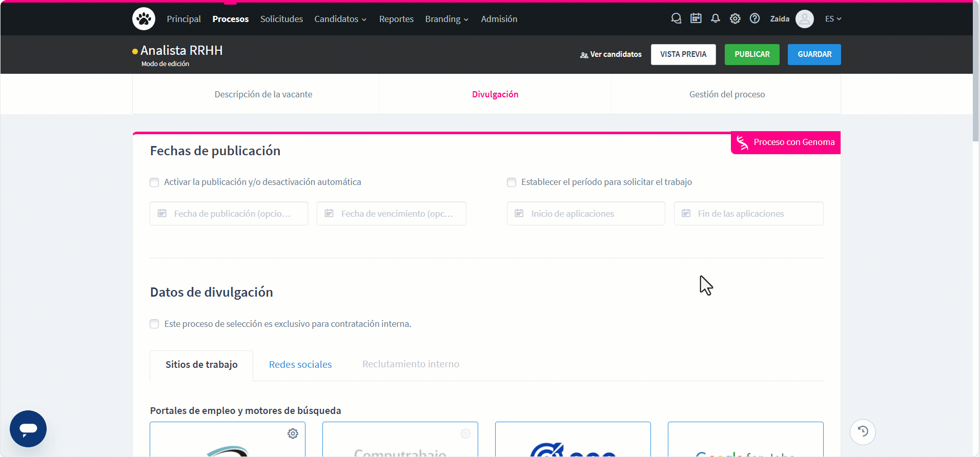This screenshot has height=457, width=980.
Task: Switch to Gestión del proceso tab
Action: tap(727, 94)
